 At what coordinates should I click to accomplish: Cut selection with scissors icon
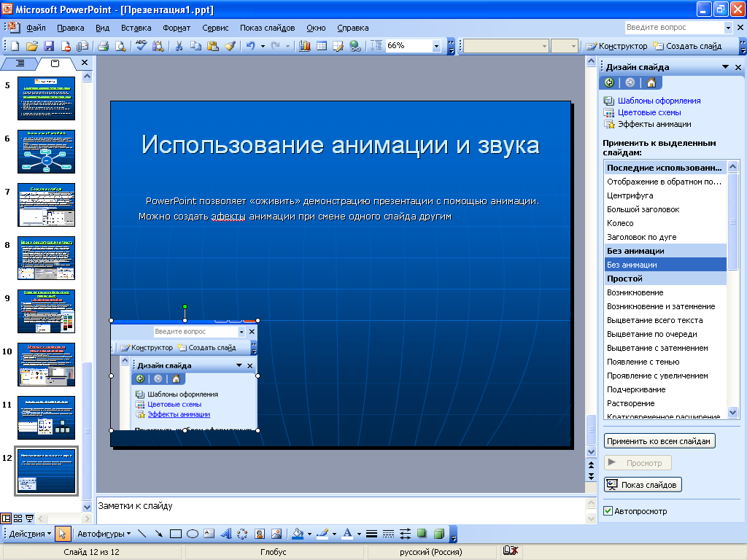tap(179, 46)
